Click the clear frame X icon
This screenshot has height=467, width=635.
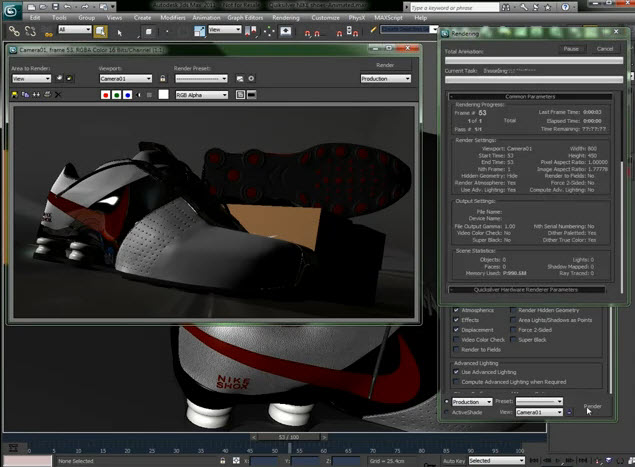[57, 95]
